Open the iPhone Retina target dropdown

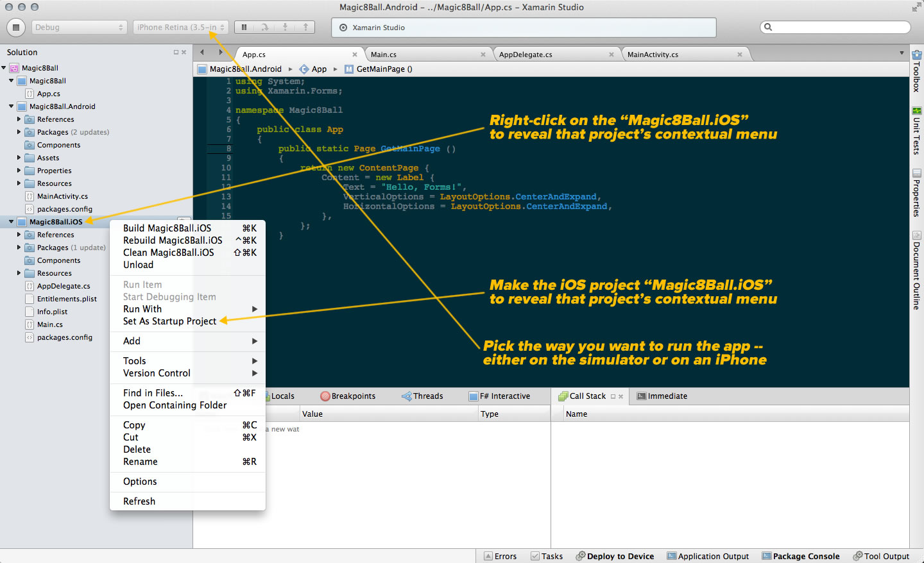click(x=180, y=27)
